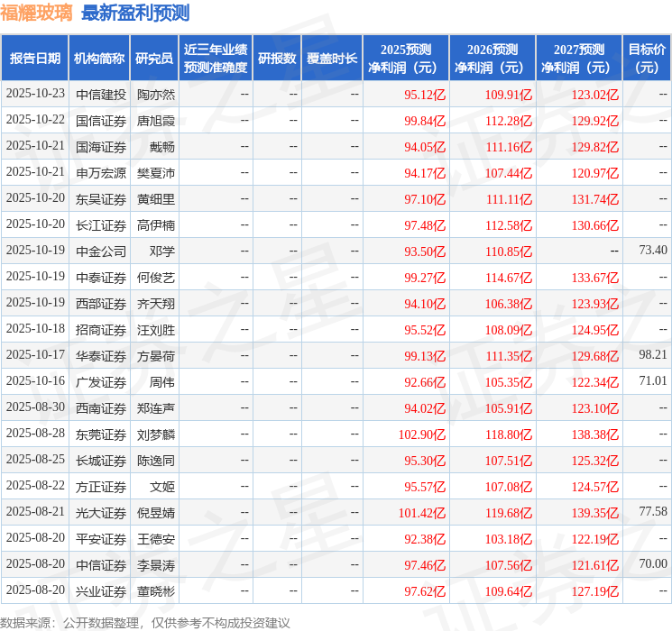The height and width of the screenshot is (631, 672).
Task: Click analyst name 唐旭霞
Action: (155, 120)
